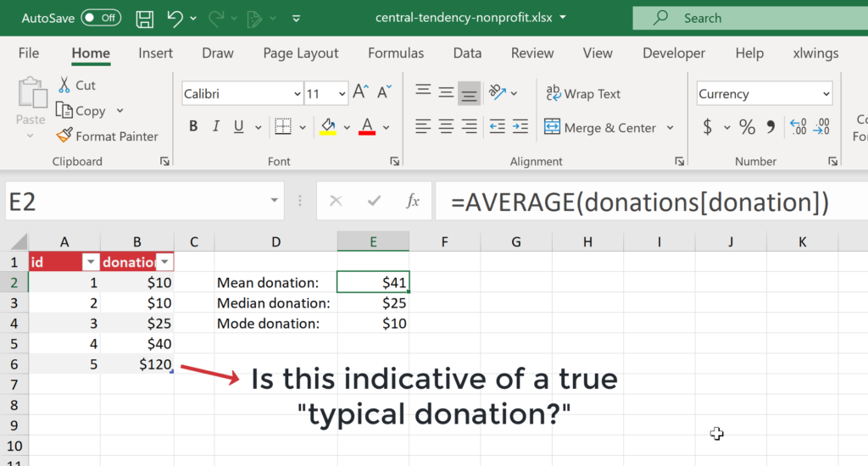Click Merge & Center button
Viewport: 868px width, 466px height.
point(600,128)
